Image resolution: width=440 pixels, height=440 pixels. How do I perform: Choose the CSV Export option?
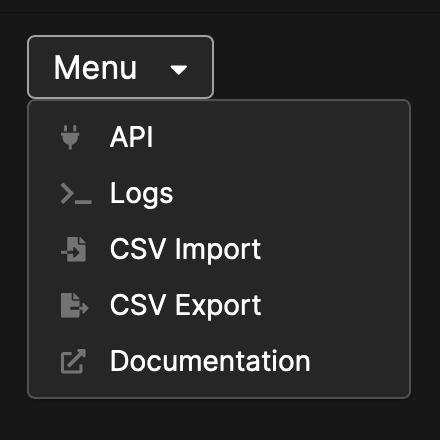pyautogui.click(x=219, y=305)
